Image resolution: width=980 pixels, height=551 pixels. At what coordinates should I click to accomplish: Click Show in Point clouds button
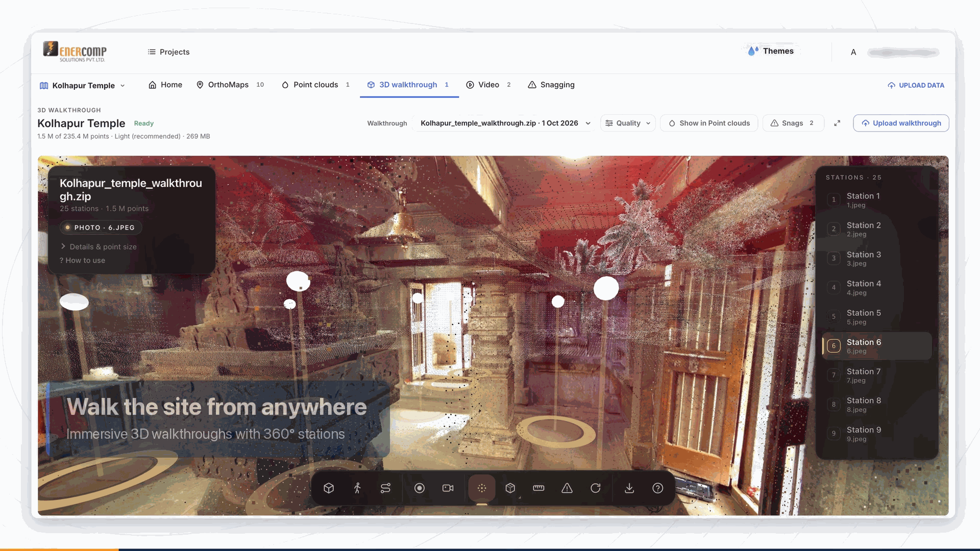[709, 123]
